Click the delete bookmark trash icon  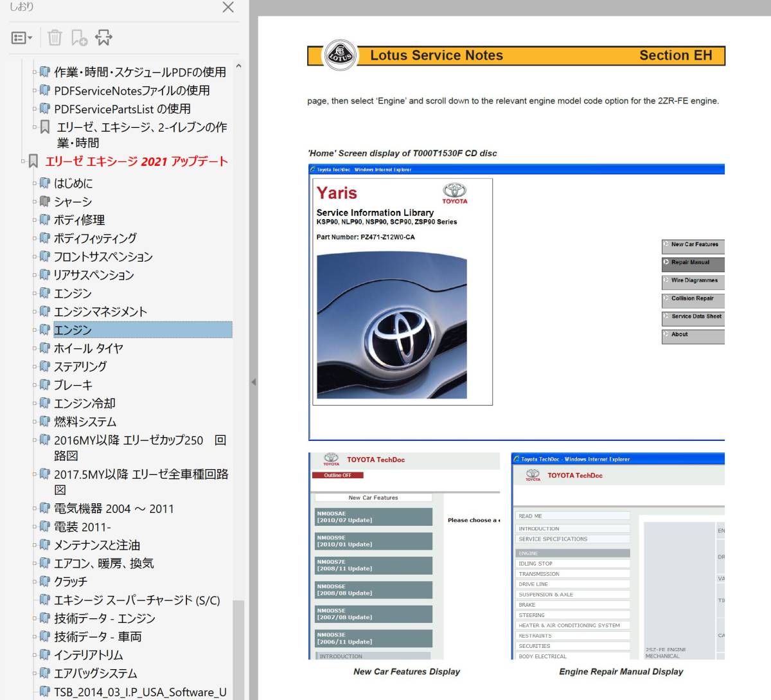[55, 38]
